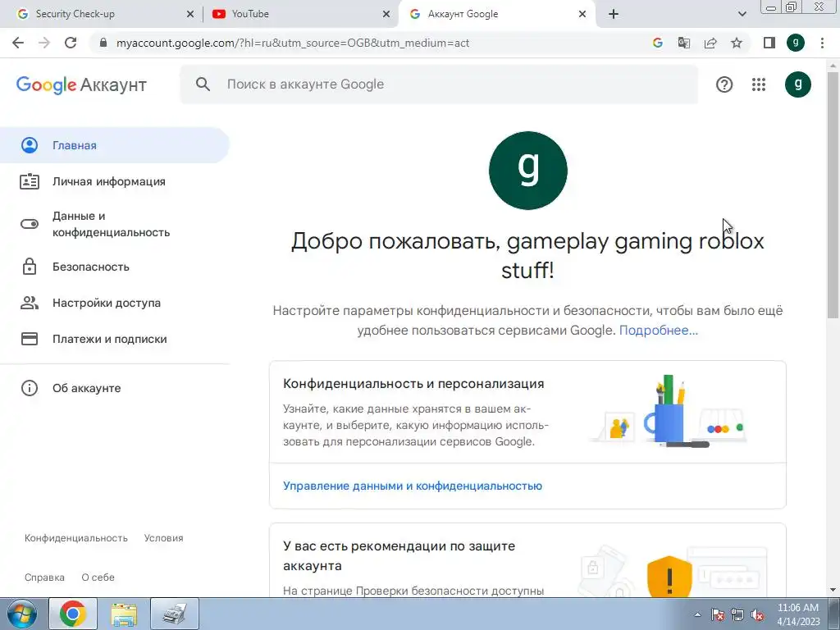
Task: Click the browser forward arrow
Action: pyautogui.click(x=44, y=43)
